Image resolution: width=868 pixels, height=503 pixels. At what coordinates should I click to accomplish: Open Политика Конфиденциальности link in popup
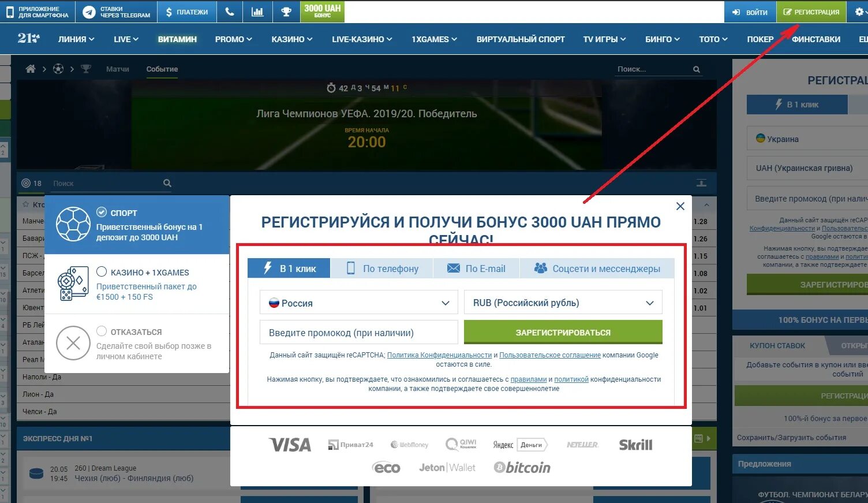coord(439,355)
